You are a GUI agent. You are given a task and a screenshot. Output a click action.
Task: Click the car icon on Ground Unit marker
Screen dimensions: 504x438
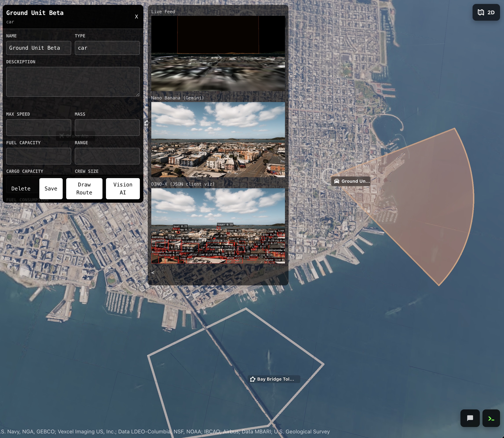click(337, 181)
